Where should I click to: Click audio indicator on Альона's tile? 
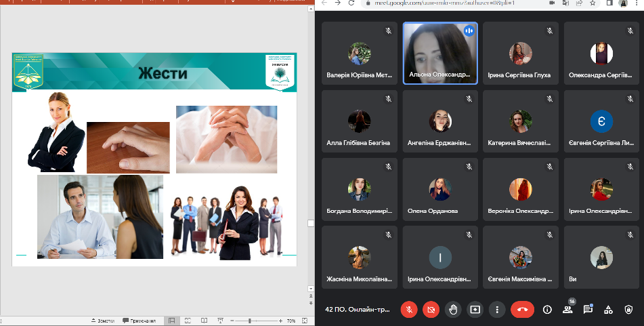click(469, 30)
